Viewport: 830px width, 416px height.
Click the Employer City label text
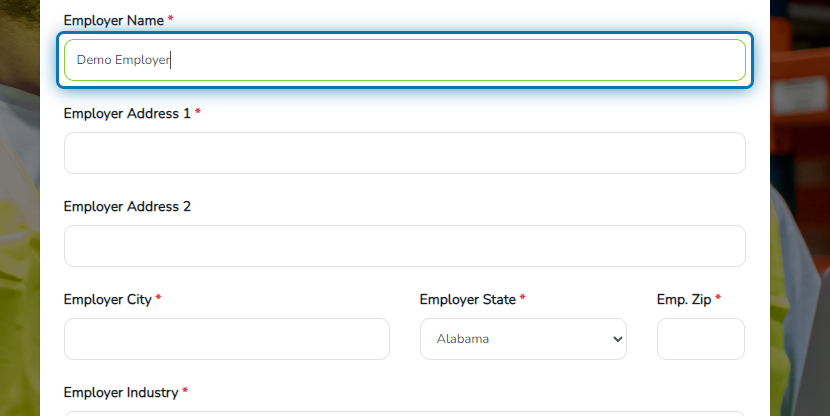tap(107, 300)
